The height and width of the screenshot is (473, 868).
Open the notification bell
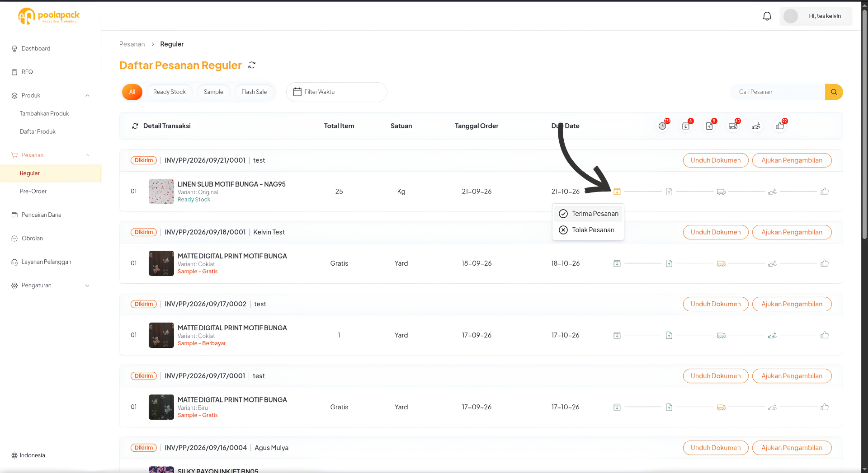(x=767, y=16)
